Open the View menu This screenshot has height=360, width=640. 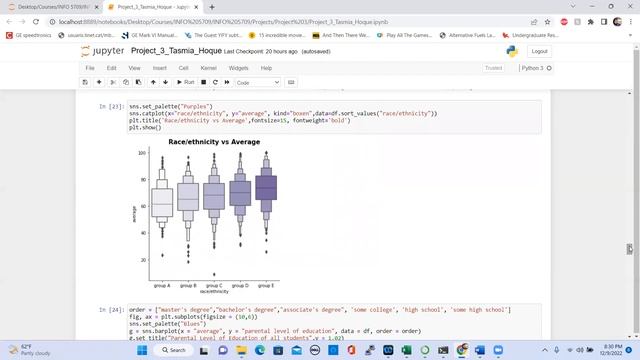pos(134,68)
